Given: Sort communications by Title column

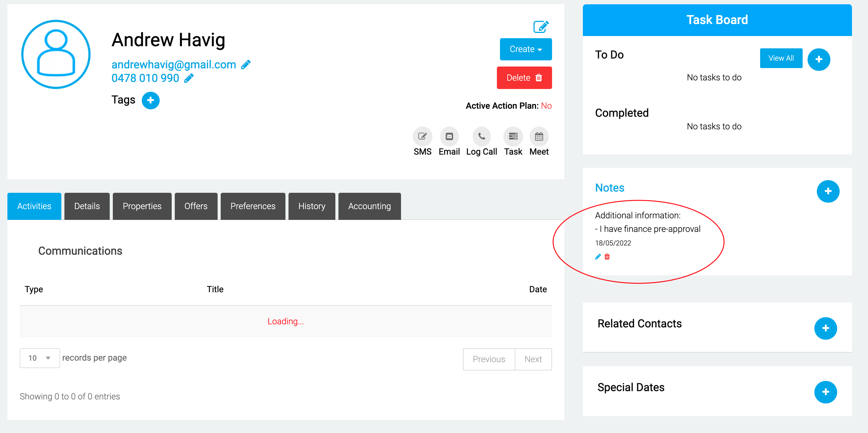Looking at the screenshot, I should point(215,289).
